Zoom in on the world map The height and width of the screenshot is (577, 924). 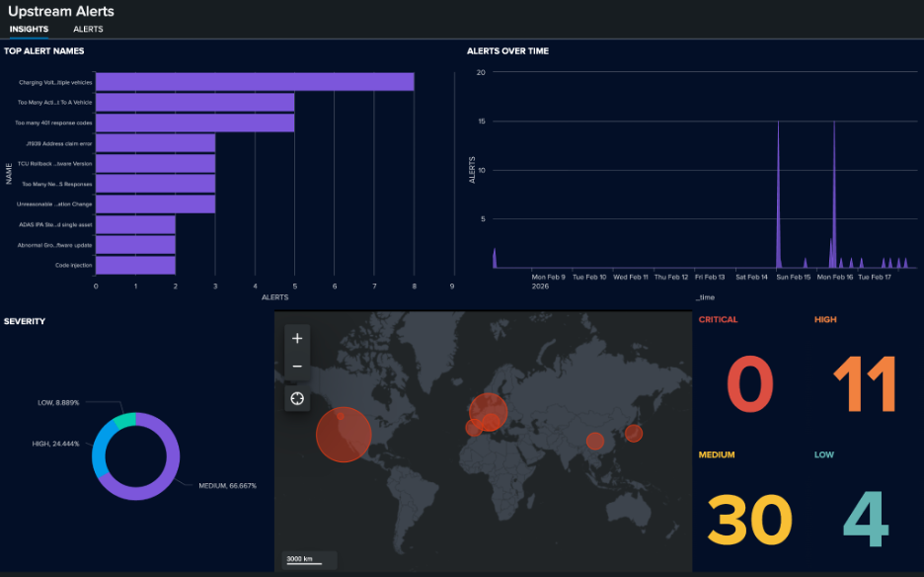coord(297,339)
